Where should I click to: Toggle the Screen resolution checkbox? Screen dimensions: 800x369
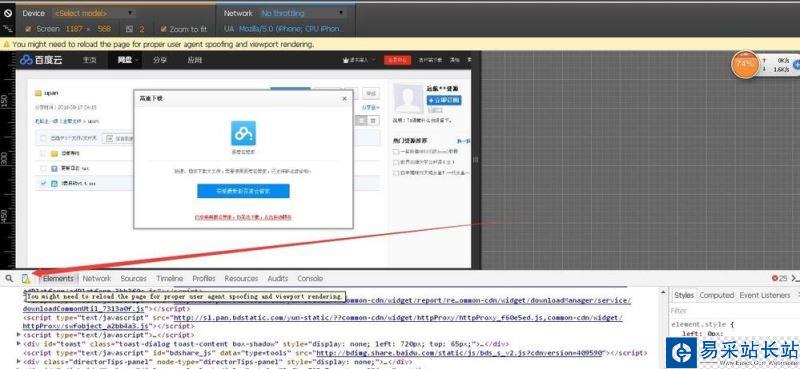click(28, 29)
